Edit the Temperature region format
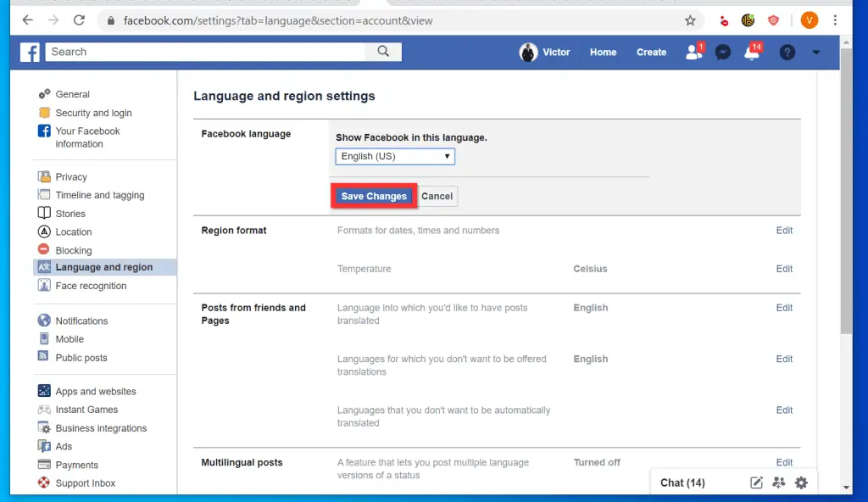Image resolution: width=868 pixels, height=502 pixels. [783, 269]
